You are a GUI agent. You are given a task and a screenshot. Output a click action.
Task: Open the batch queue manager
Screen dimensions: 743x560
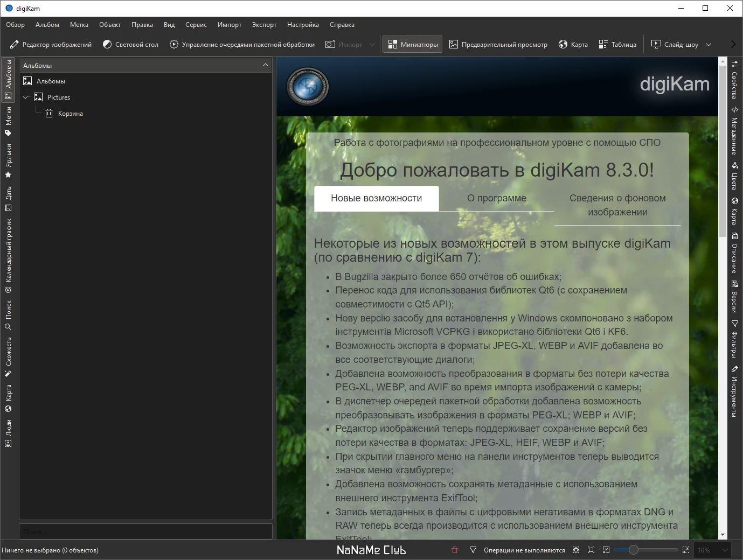pyautogui.click(x=242, y=45)
